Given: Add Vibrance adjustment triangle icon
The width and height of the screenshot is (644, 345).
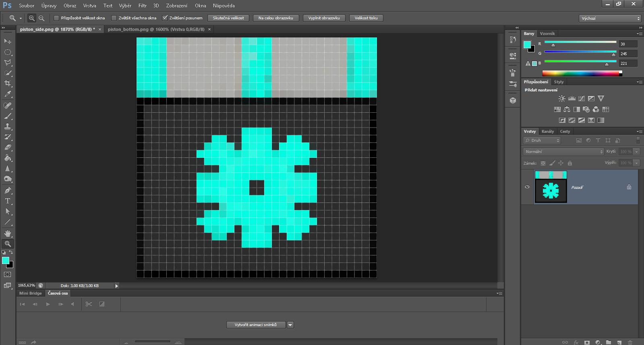Looking at the screenshot, I should (601, 98).
